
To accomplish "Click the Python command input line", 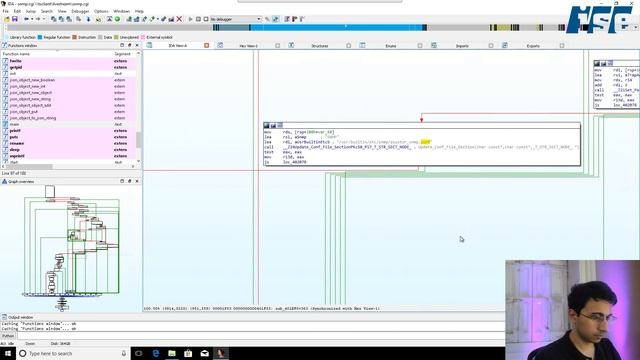I will 260,336.
